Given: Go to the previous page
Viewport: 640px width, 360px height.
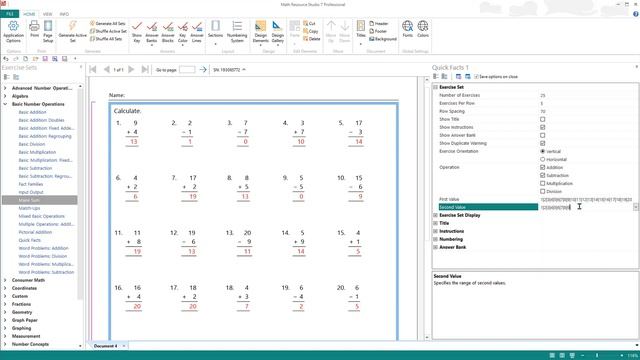Looking at the screenshot, I should click(x=107, y=69).
